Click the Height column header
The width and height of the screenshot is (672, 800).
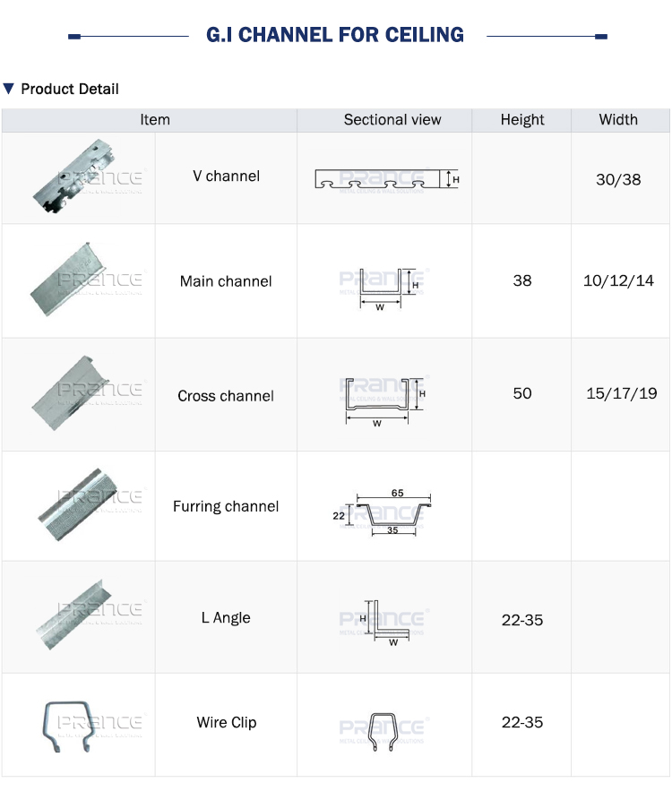[522, 120]
